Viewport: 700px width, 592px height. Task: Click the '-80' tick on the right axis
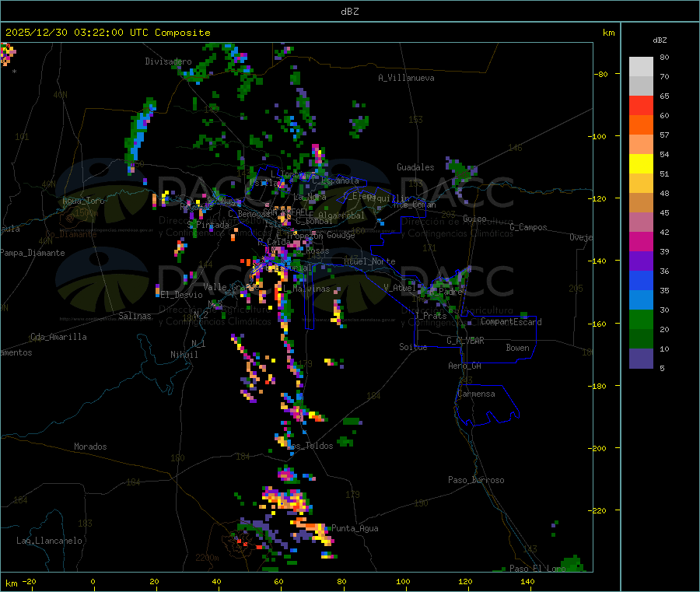point(601,74)
